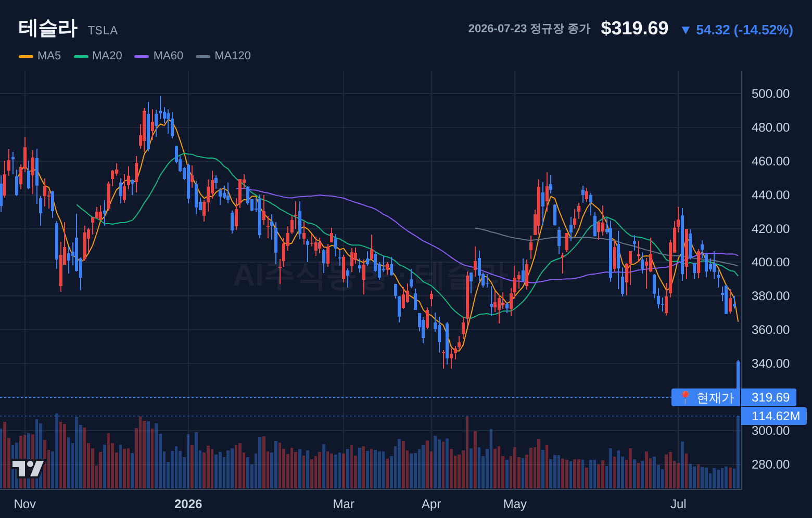This screenshot has height=518, width=812.
Task: Click the May time axis label
Action: pyautogui.click(x=515, y=504)
